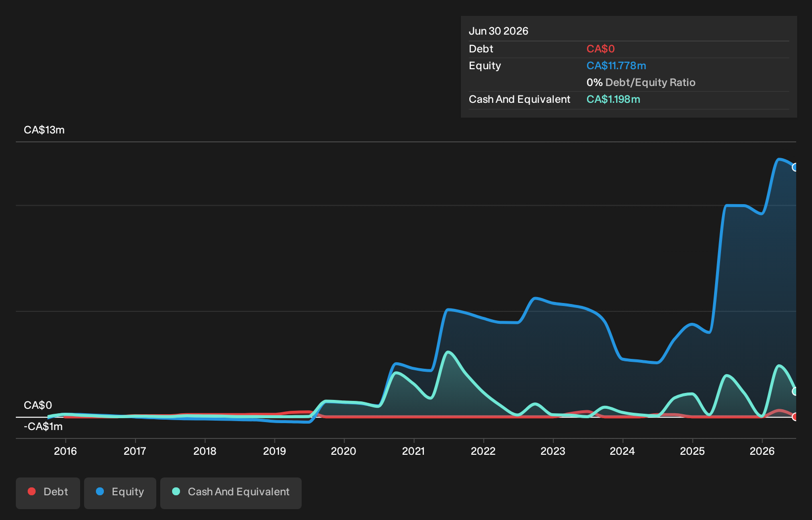The width and height of the screenshot is (812, 520).
Task: Click the 2018 x-axis label
Action: click(x=205, y=451)
